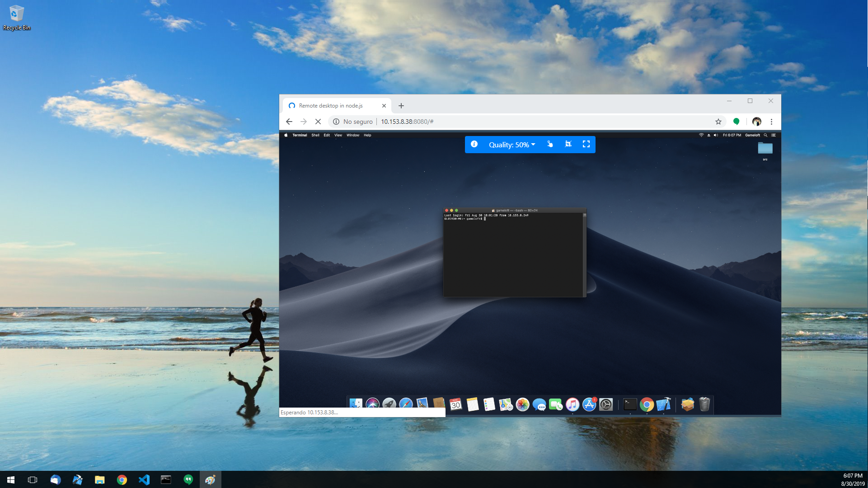
Task: Open Visual Studio Code from taskbar
Action: tap(144, 479)
